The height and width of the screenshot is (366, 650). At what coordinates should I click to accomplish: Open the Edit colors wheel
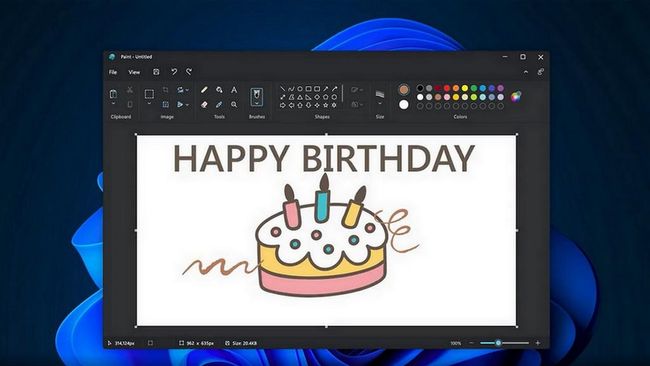[516, 97]
